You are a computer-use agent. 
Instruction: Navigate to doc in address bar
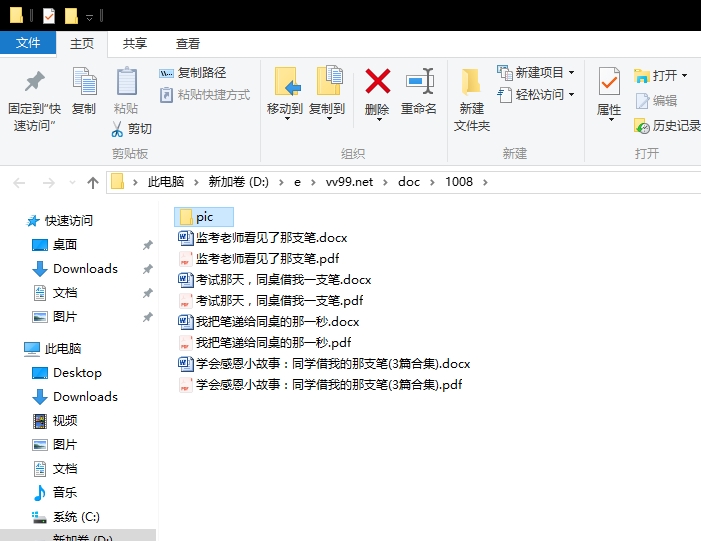coord(409,182)
